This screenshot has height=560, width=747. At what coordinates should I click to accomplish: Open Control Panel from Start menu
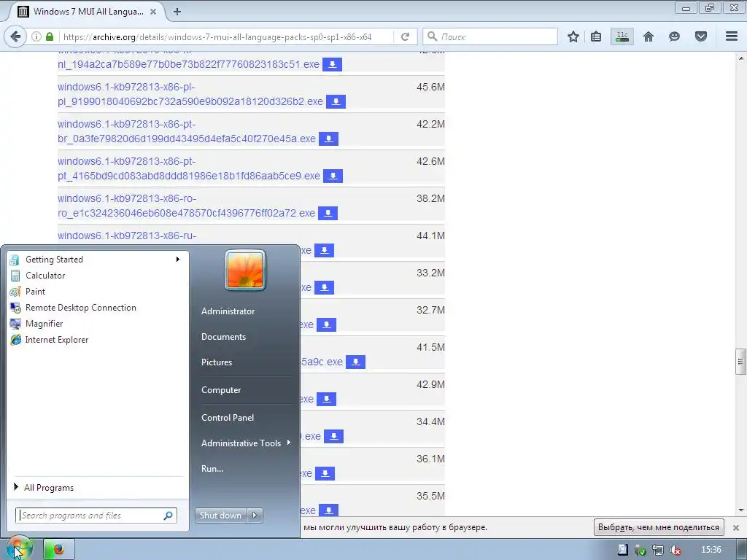tap(228, 418)
